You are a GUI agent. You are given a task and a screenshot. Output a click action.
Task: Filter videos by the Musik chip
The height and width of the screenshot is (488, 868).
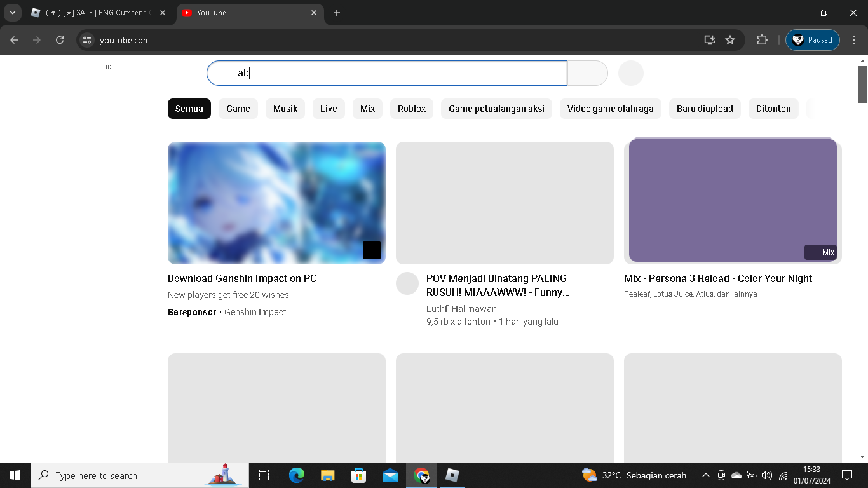(285, 109)
